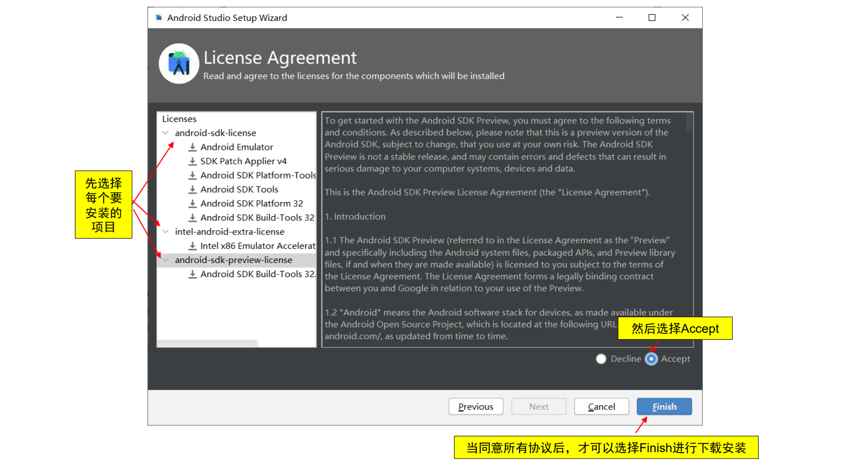Screen dimensions: 868x474
Task: Click download icon beside Android SDK Platform 32
Action: 193,204
